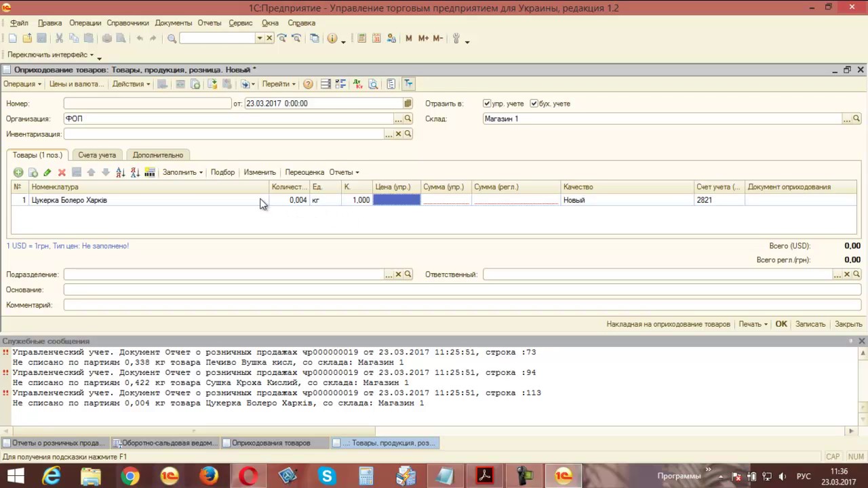The image size is (868, 488).
Task: Click the Find magnifier icon beside search box
Action: tap(172, 39)
